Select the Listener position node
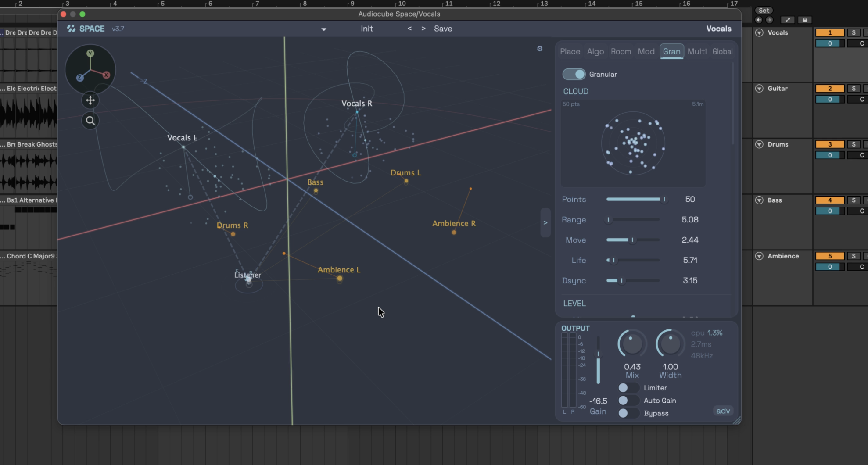868x465 pixels. [x=249, y=279]
